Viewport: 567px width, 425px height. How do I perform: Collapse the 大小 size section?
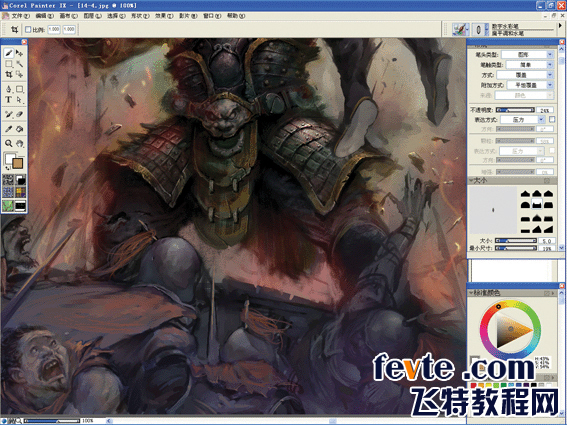coord(472,180)
